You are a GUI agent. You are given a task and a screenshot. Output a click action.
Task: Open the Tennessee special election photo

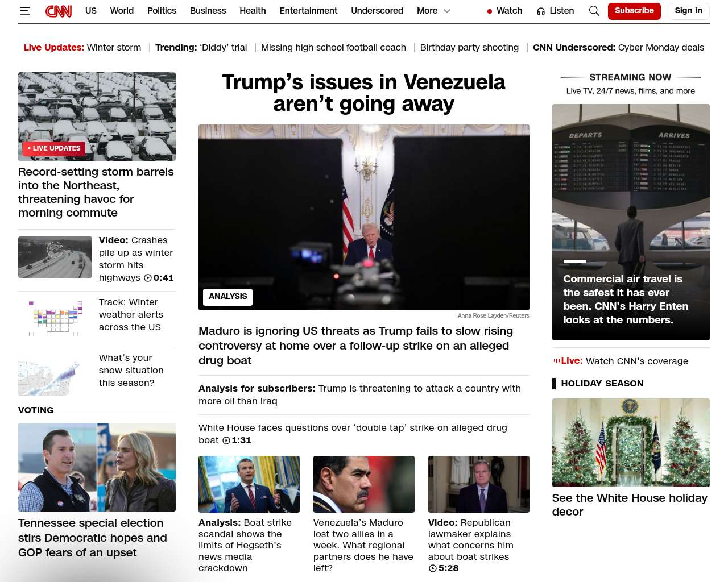coord(97,467)
